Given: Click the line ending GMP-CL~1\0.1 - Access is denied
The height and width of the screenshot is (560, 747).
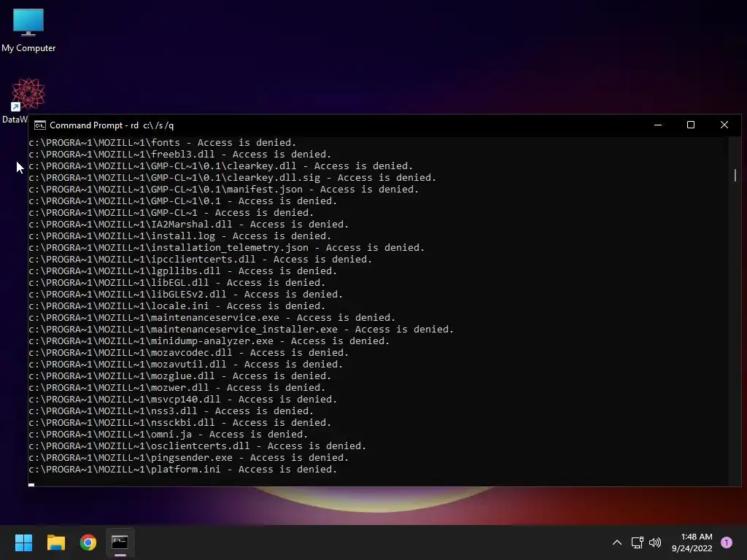Looking at the screenshot, I should 183,201.
